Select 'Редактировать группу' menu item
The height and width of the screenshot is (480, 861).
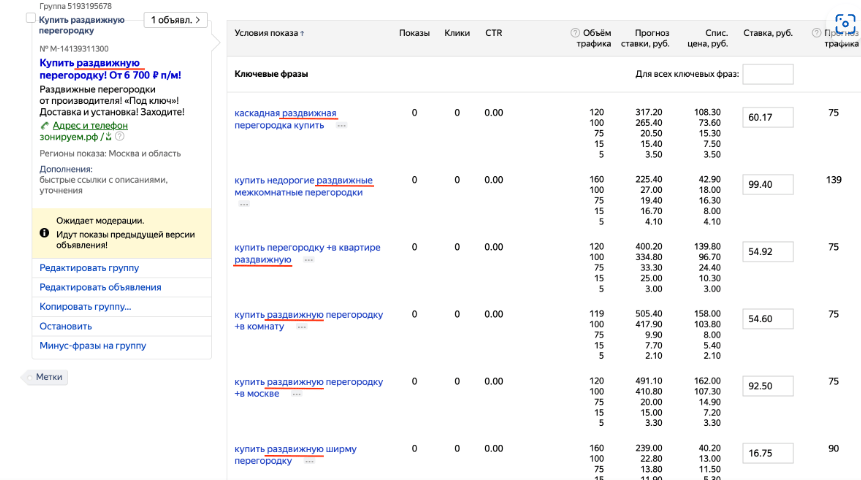(89, 268)
